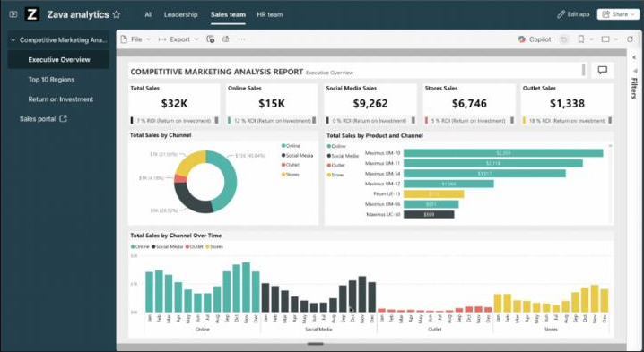The image size is (644, 352).
Task: Click the Online November column in the time chart
Action: [246, 288]
